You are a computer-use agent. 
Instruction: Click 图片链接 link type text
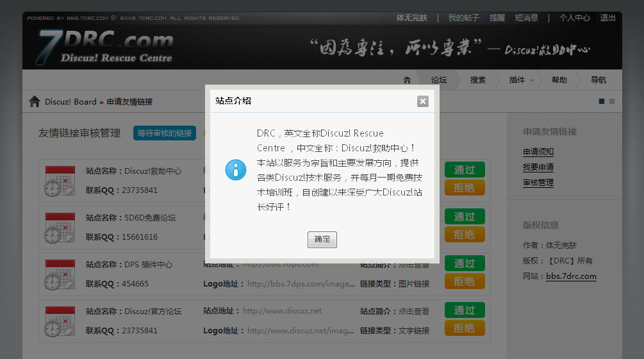414,284
